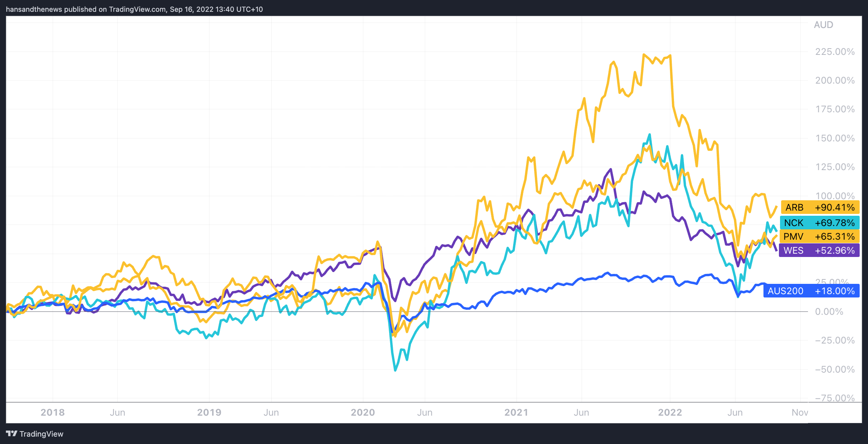This screenshot has height=444, width=868.
Task: Click the Nov time axis label
Action: pyautogui.click(x=800, y=412)
